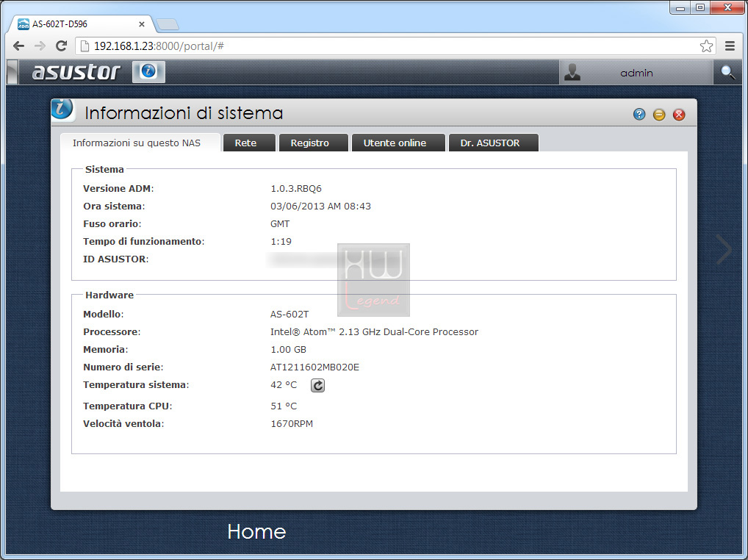Close the AS-602T-D596 browser tab

click(142, 24)
